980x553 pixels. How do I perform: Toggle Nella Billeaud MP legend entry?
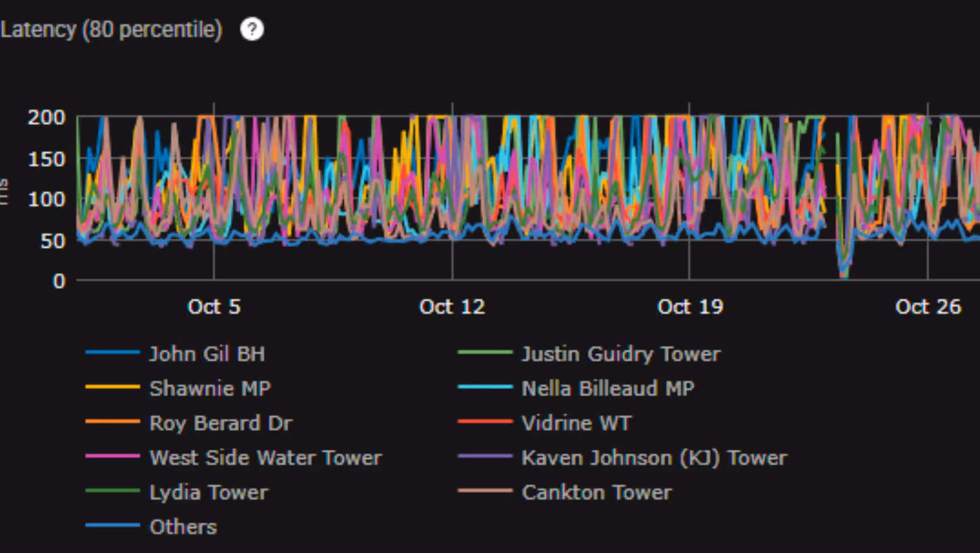[576, 388]
